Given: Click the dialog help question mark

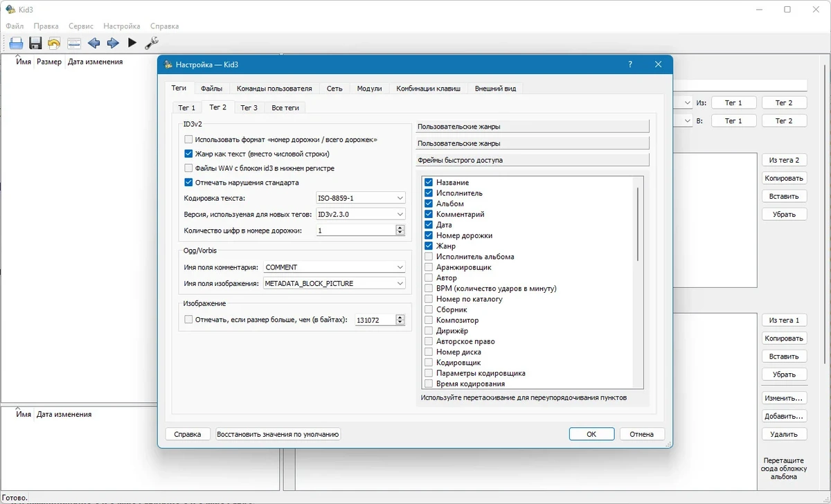Looking at the screenshot, I should 630,64.
